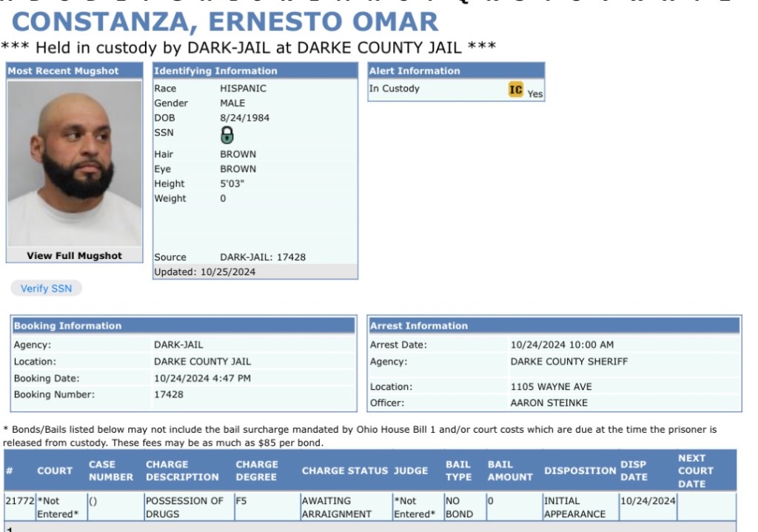Click the Possession of Drugs charge cell
Screen dimensions: 758x532
(184, 507)
